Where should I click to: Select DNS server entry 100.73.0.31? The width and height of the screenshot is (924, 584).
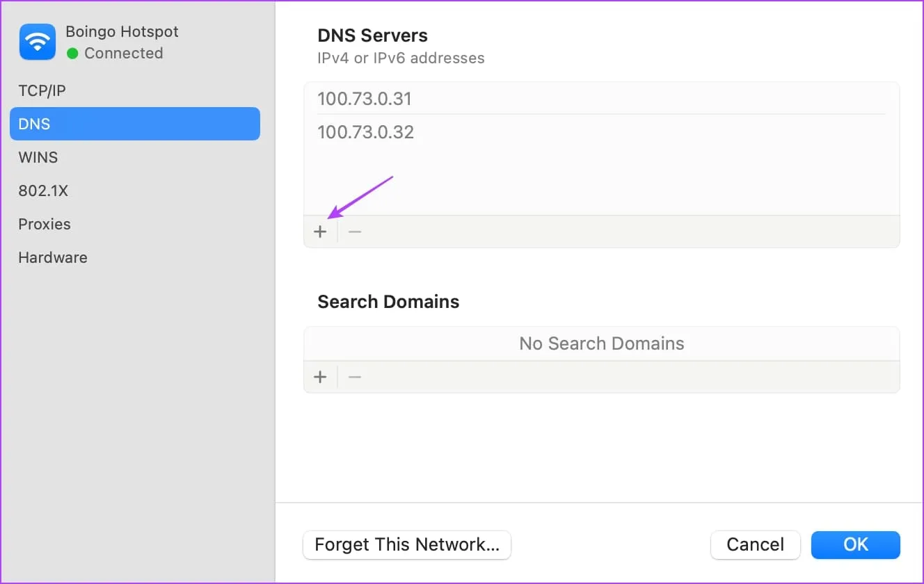tap(365, 99)
